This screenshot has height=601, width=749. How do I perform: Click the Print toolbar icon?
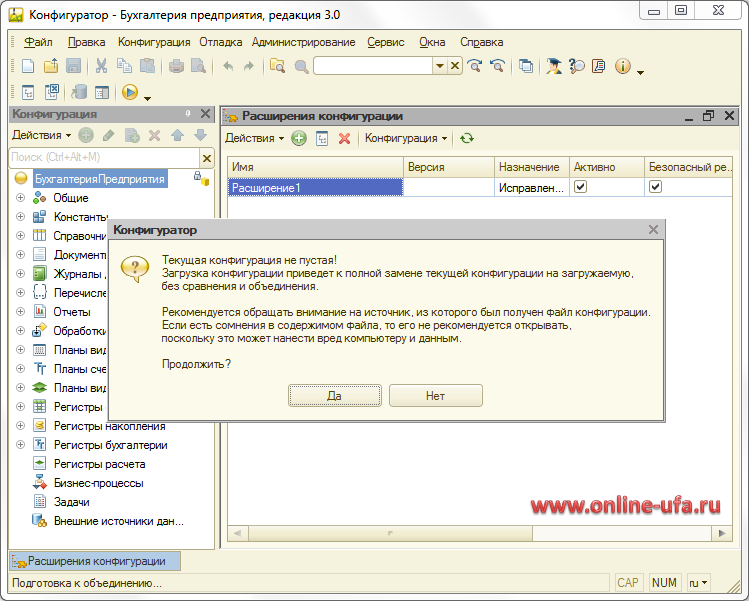tap(176, 66)
